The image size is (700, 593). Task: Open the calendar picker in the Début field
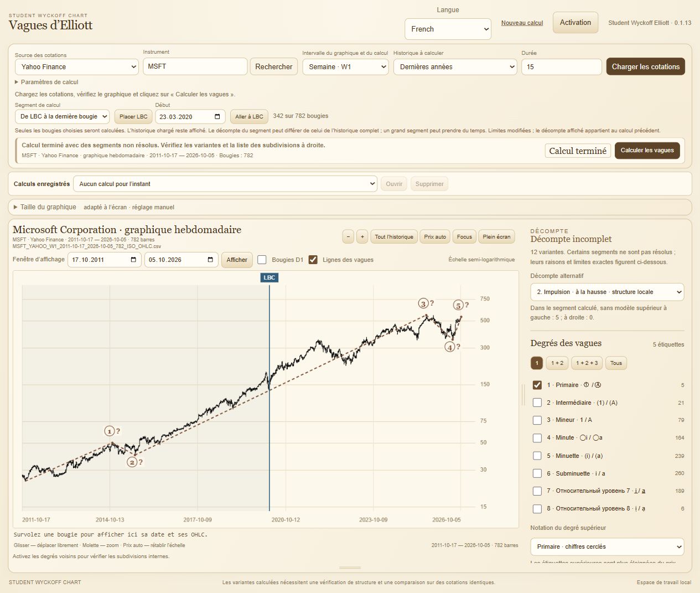(217, 117)
